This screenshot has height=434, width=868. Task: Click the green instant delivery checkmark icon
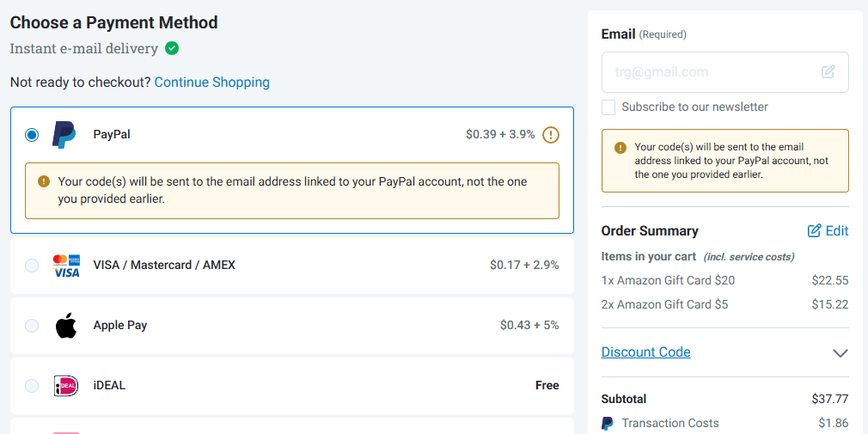click(x=172, y=48)
